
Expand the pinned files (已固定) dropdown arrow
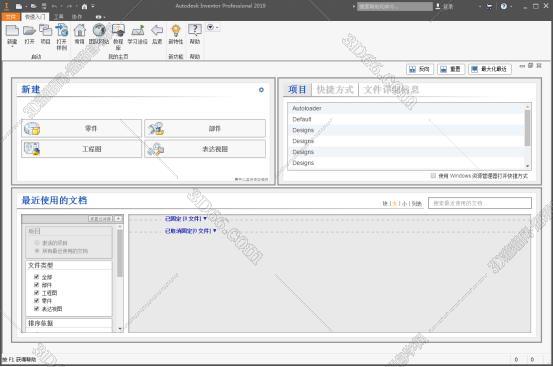pos(205,219)
